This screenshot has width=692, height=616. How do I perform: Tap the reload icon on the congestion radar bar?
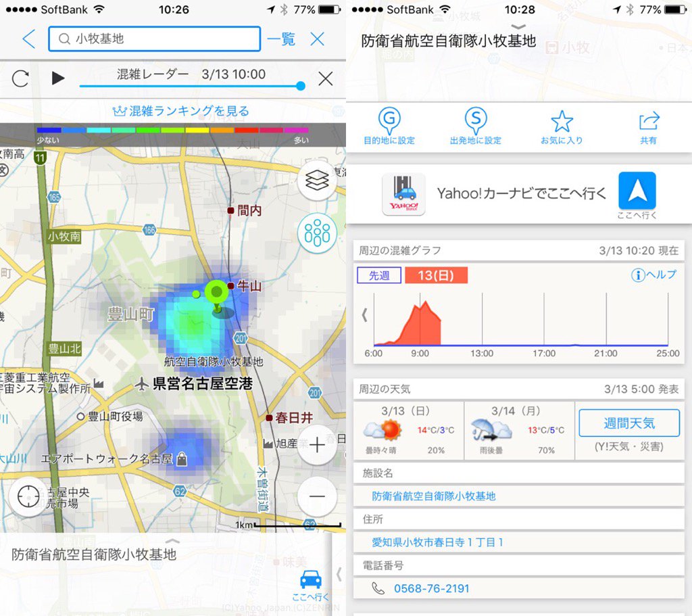point(20,78)
